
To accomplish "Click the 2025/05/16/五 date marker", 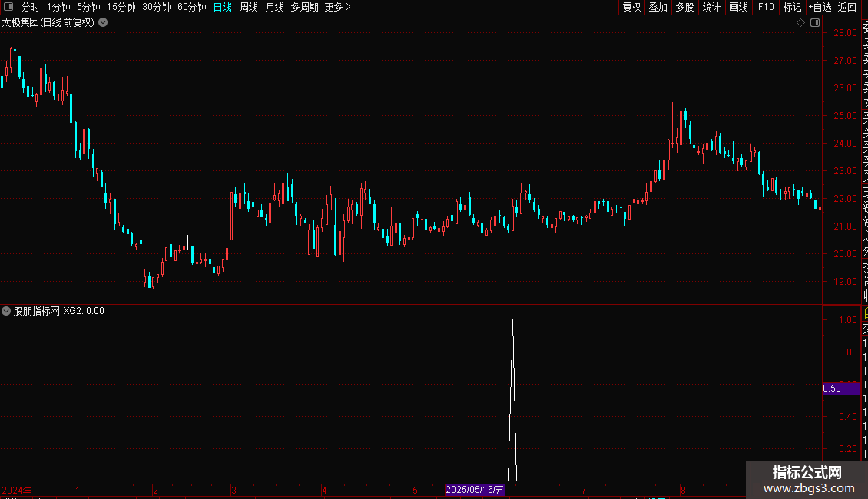I will tap(475, 490).
